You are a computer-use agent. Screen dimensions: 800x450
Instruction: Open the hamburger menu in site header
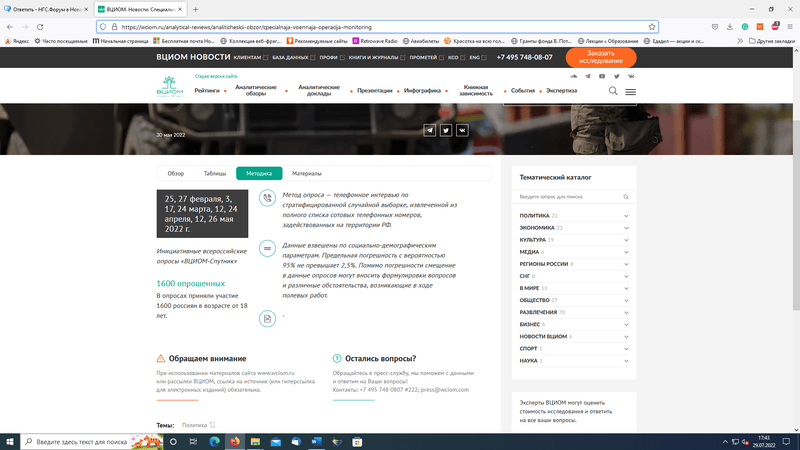pos(631,92)
